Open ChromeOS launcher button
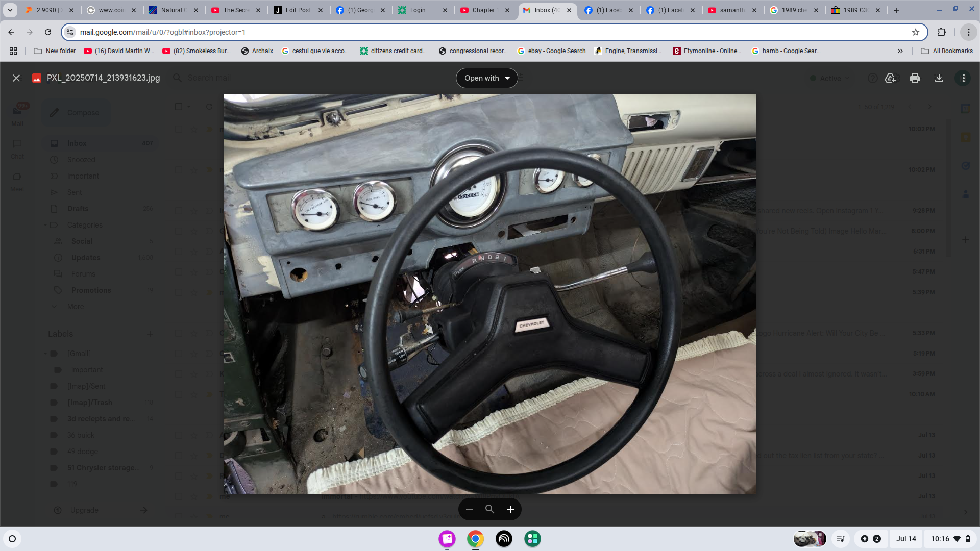This screenshot has height=551, width=980. pos(12,539)
